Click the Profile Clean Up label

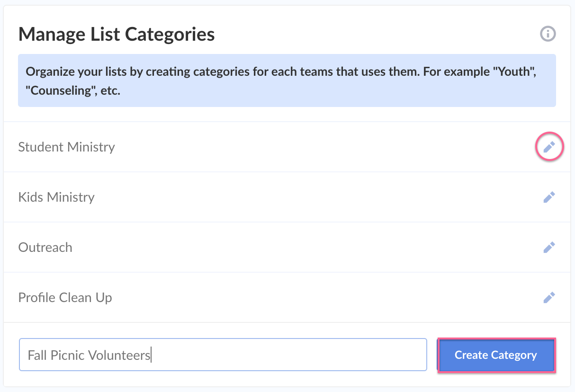point(65,298)
